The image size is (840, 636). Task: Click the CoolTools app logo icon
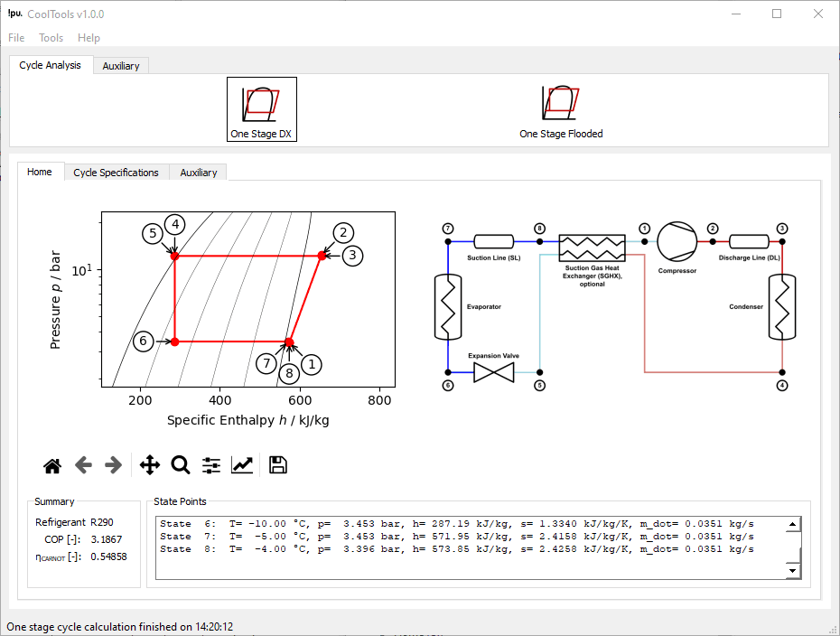[14, 14]
